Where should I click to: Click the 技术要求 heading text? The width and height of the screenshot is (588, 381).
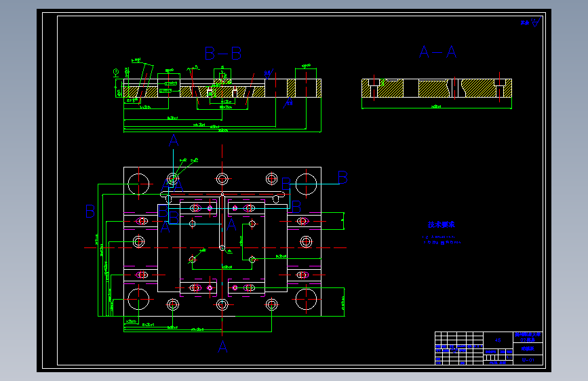pyautogui.click(x=441, y=224)
